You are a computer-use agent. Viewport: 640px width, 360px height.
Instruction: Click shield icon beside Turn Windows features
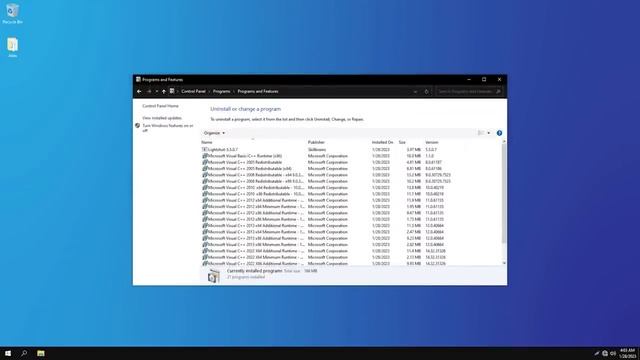(138, 126)
